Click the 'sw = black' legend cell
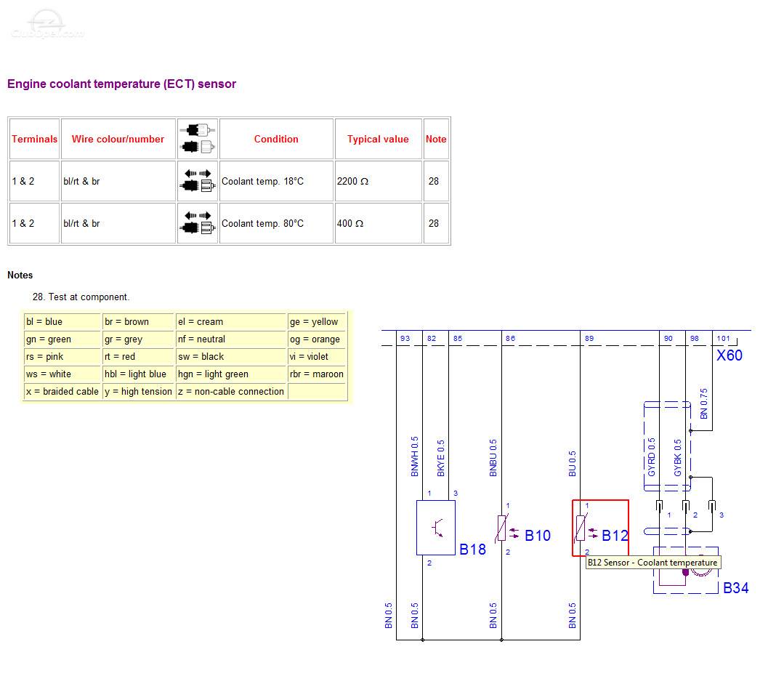This screenshot has width=784, height=684. pos(231,357)
